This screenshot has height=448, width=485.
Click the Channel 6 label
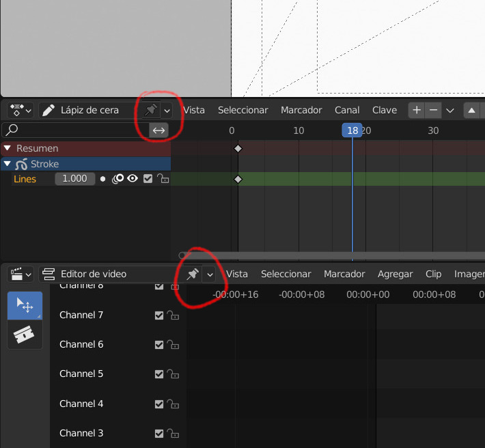81,344
